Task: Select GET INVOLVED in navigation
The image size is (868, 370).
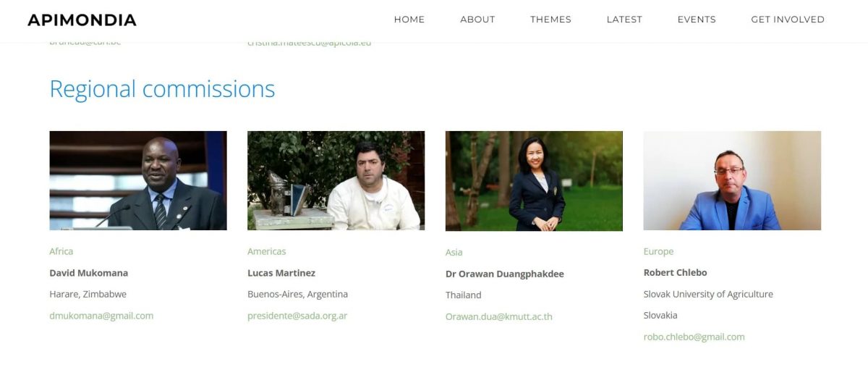Action: tap(788, 20)
